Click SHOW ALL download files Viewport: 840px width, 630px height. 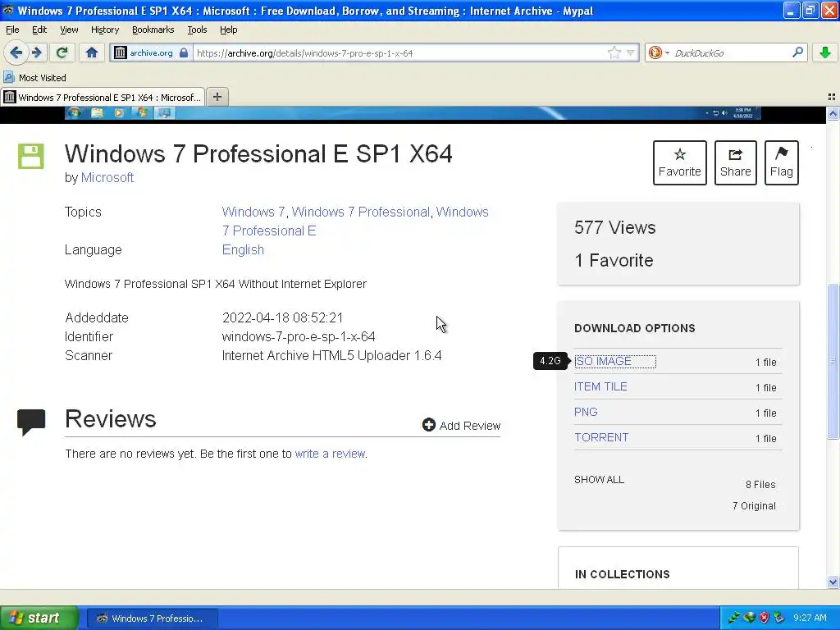pyautogui.click(x=599, y=479)
